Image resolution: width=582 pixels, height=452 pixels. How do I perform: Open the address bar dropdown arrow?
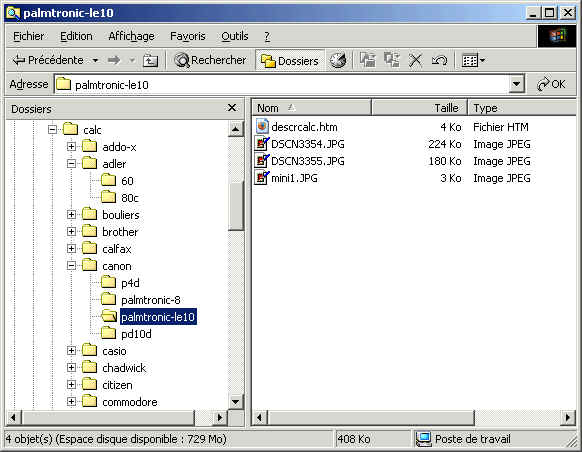pyautogui.click(x=516, y=84)
